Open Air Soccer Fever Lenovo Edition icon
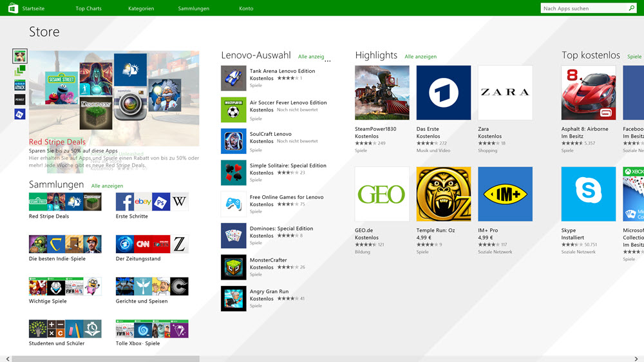The height and width of the screenshot is (362, 644). coord(233,110)
